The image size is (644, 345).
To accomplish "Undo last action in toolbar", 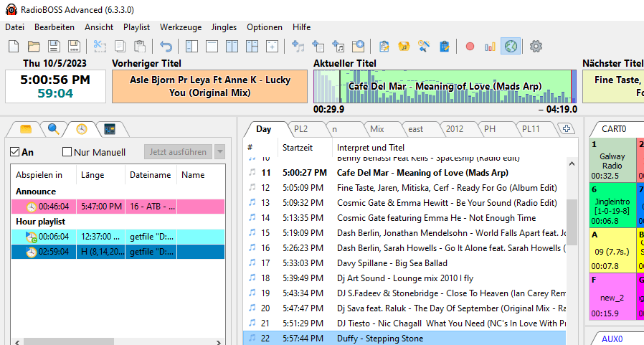I will tap(166, 47).
